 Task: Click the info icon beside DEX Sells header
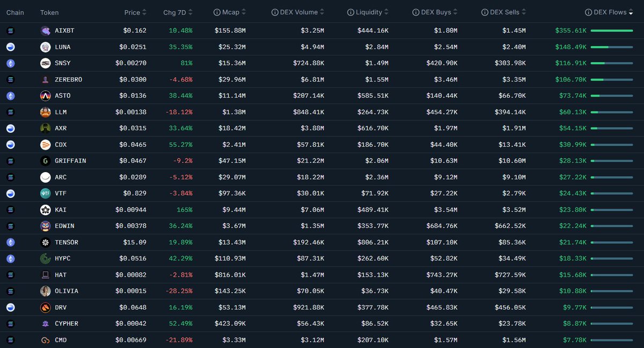click(x=485, y=12)
